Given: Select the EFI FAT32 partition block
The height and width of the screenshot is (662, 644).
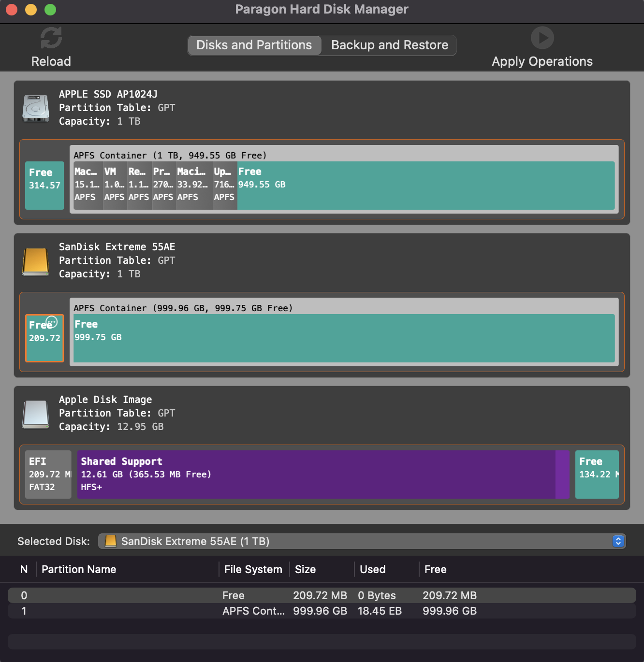Looking at the screenshot, I should 47,474.
